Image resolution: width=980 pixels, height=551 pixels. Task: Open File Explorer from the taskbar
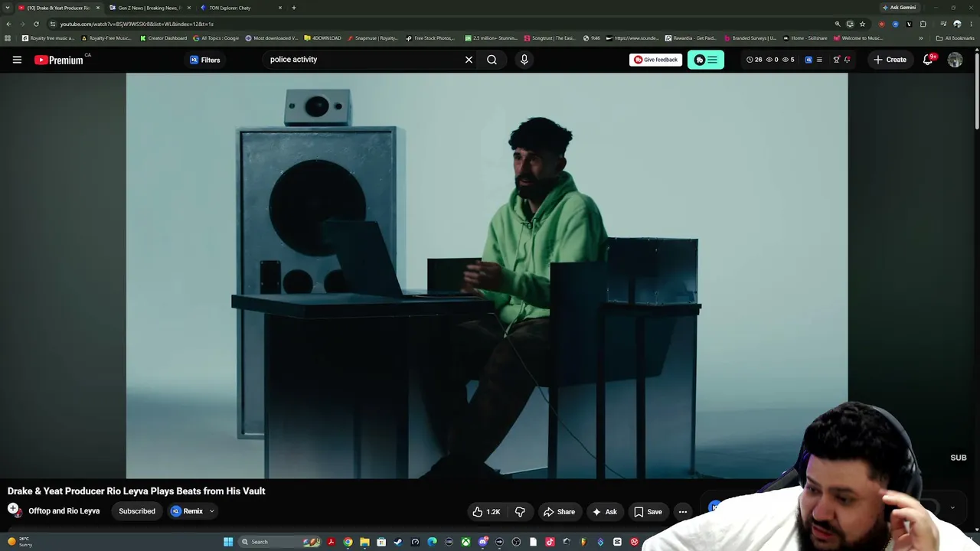[x=364, y=542]
